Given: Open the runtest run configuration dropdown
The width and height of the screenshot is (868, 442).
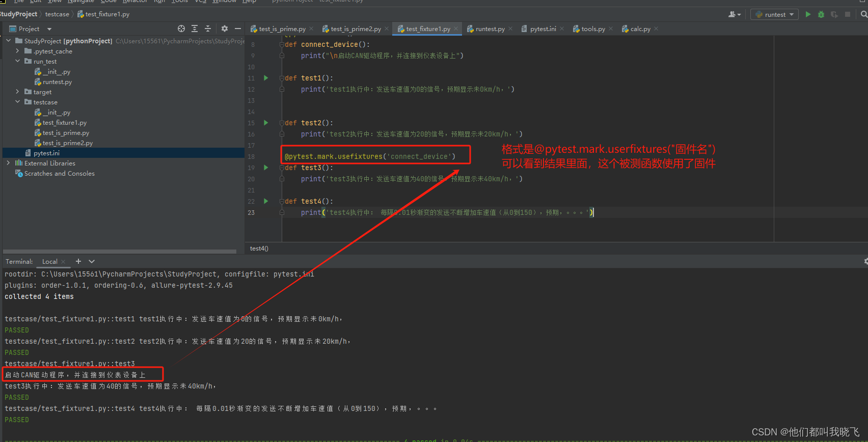Looking at the screenshot, I should pyautogui.click(x=792, y=15).
